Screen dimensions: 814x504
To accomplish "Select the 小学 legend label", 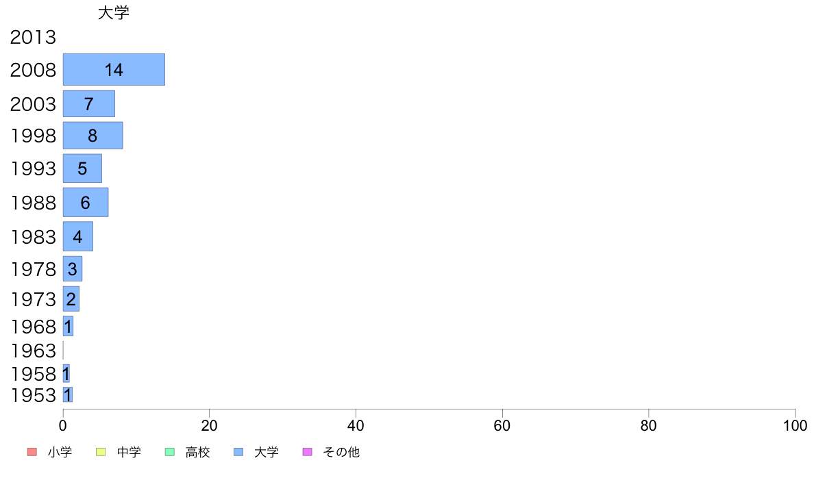I will (60, 452).
